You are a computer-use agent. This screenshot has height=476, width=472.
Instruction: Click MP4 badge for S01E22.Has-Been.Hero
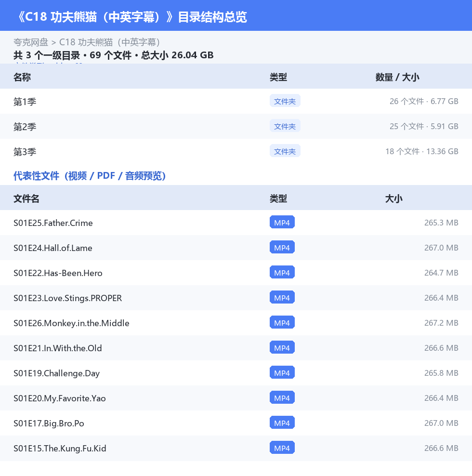[x=282, y=273]
